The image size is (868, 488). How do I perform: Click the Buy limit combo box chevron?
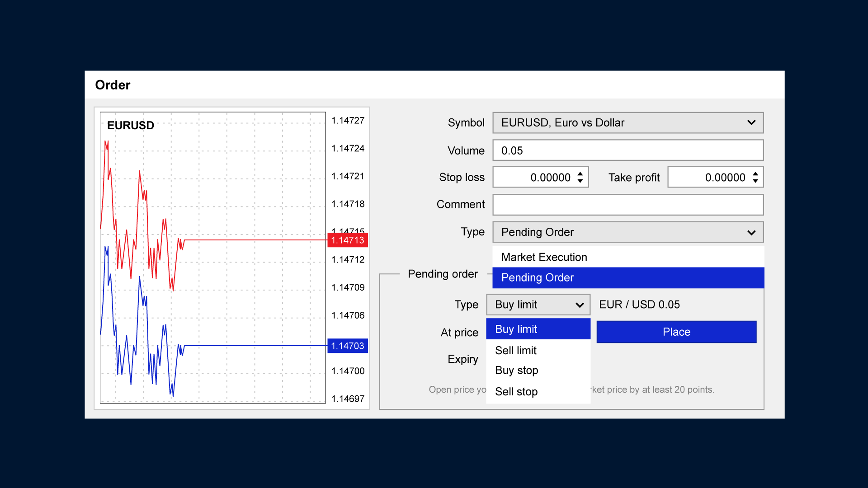[x=579, y=305]
